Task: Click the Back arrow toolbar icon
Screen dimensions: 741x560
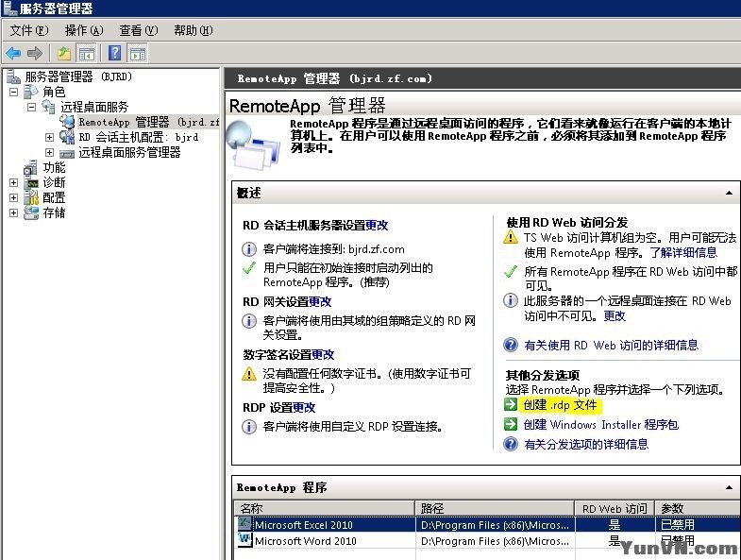Action: click(x=13, y=53)
